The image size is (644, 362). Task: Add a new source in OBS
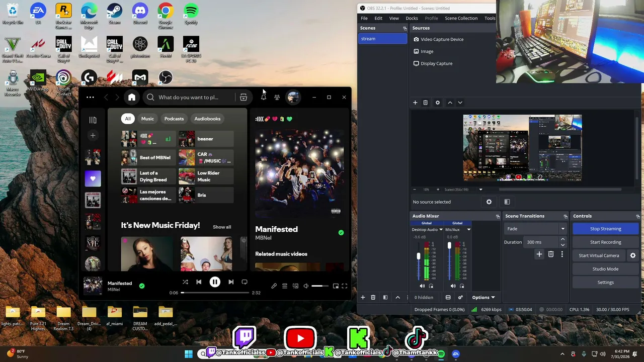point(415,103)
